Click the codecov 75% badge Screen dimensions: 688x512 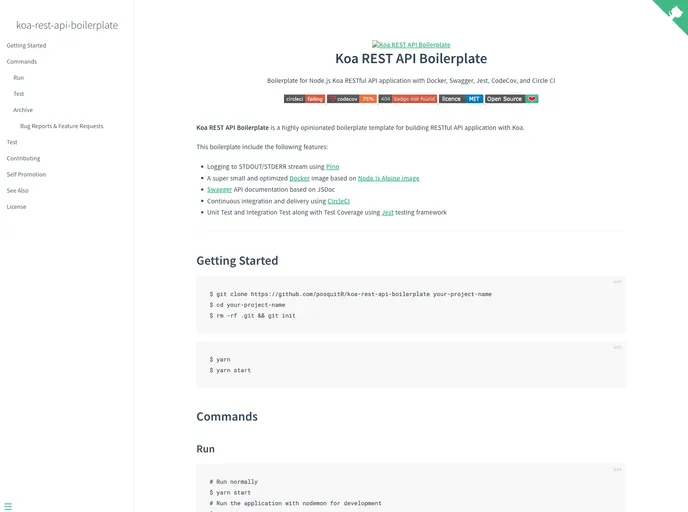[352, 99]
